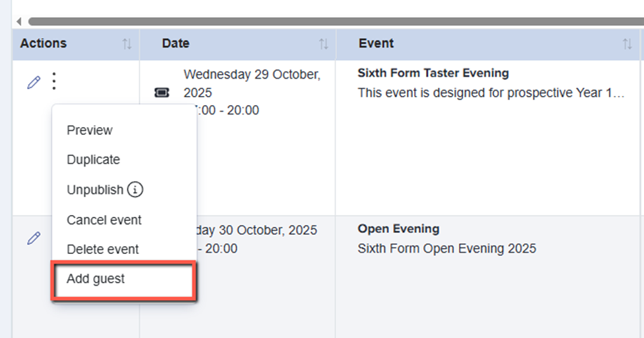Screen dimensions: 644x338
Task: Click the highlighted Add guest option
Action: (96, 278)
